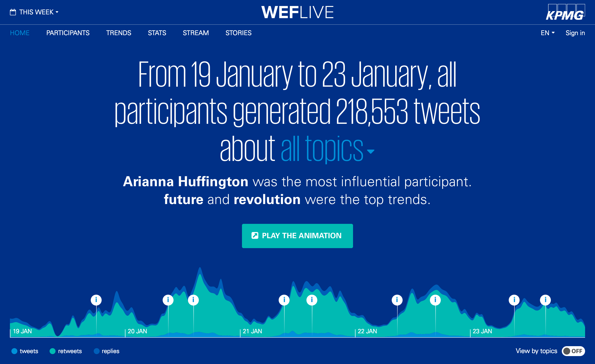Viewport: 595px width, 364px height.
Task: Click the Sign in link
Action: (x=575, y=33)
